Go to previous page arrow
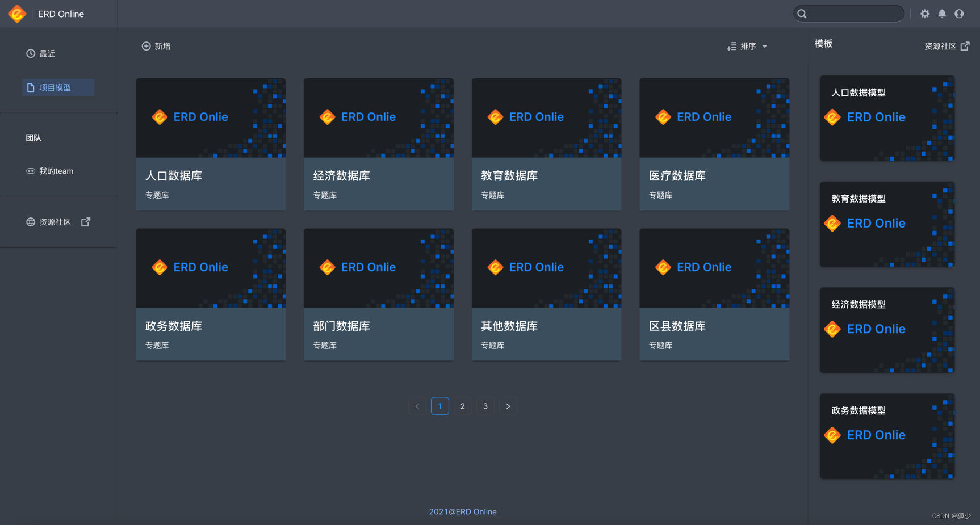The height and width of the screenshot is (525, 980). point(417,406)
